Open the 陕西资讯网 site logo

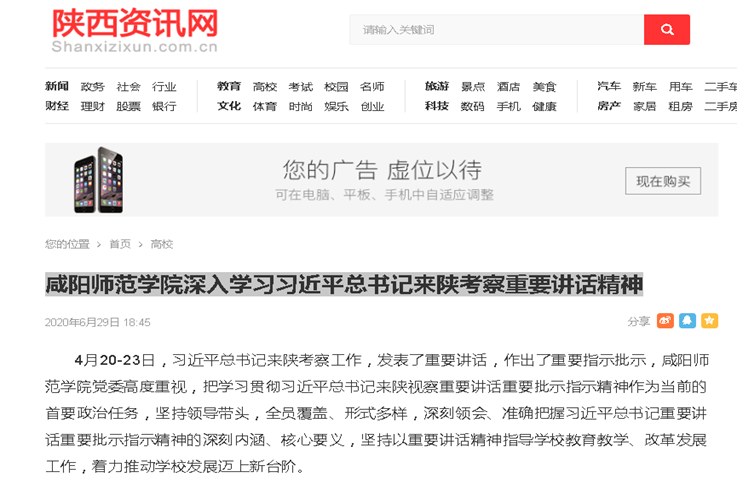(134, 31)
